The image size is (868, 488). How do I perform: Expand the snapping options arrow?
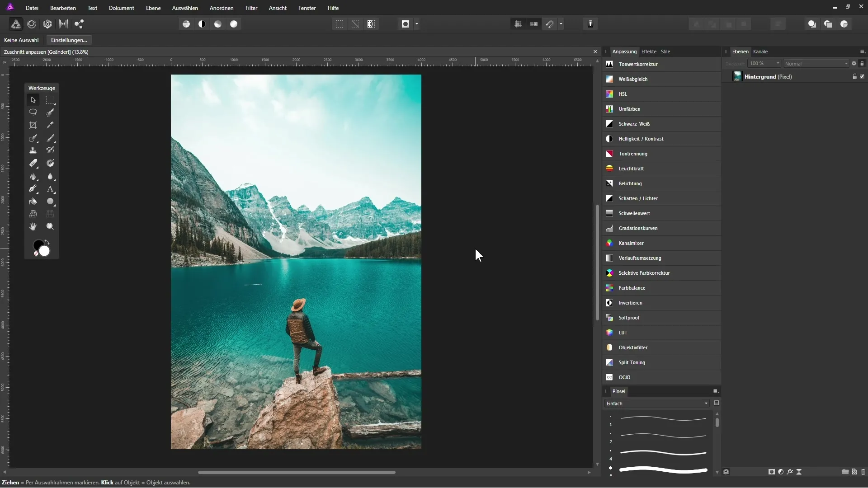(561, 24)
